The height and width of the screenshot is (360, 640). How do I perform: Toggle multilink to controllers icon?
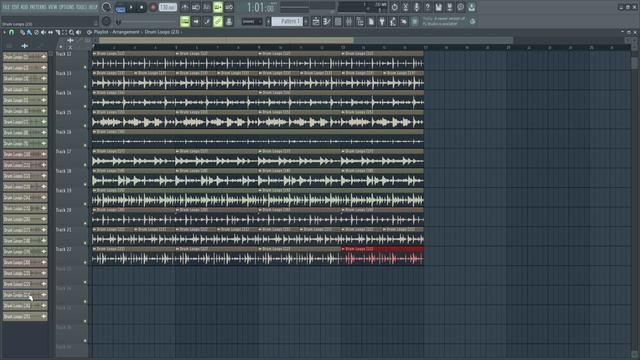click(229, 21)
